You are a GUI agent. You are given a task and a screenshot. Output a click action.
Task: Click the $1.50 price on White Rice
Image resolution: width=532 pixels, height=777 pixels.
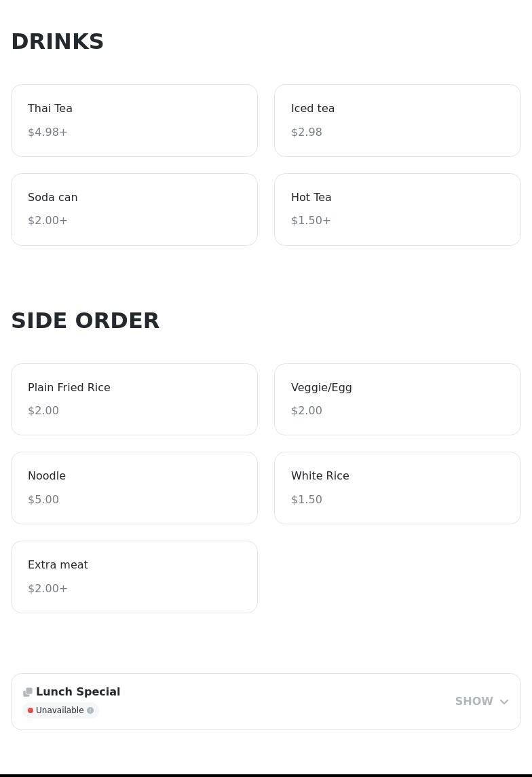(307, 499)
